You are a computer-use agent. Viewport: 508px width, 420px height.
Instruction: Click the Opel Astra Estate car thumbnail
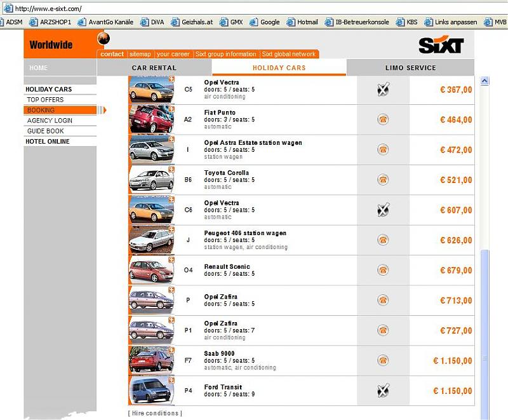click(151, 150)
